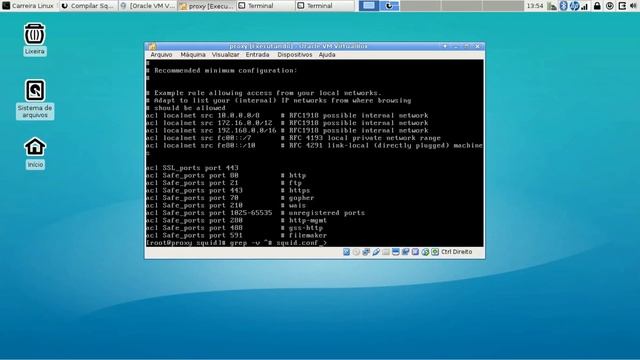Click the terminal prompt line grep -v
640x360 pixels.
tap(236, 243)
